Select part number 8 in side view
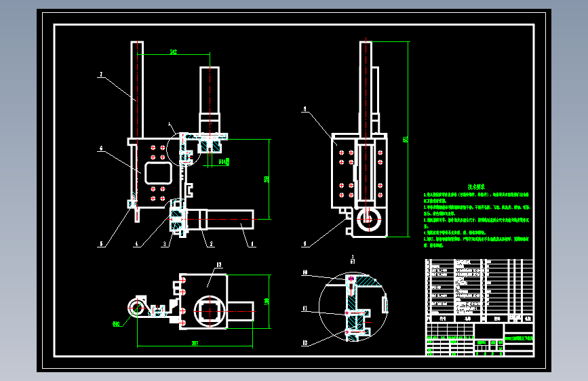This screenshot has width=588, height=381. click(x=305, y=109)
